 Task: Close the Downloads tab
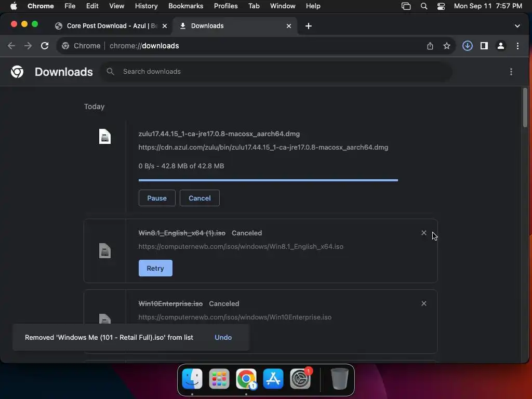pos(289,26)
